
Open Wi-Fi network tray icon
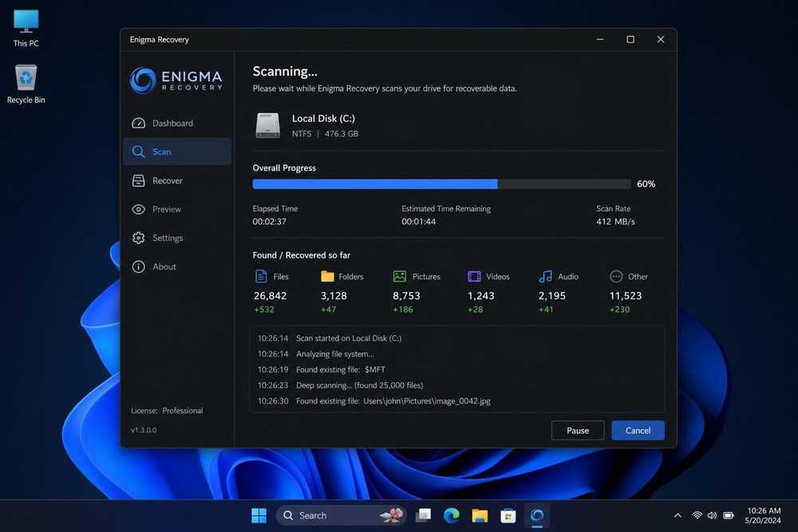pyautogui.click(x=697, y=515)
